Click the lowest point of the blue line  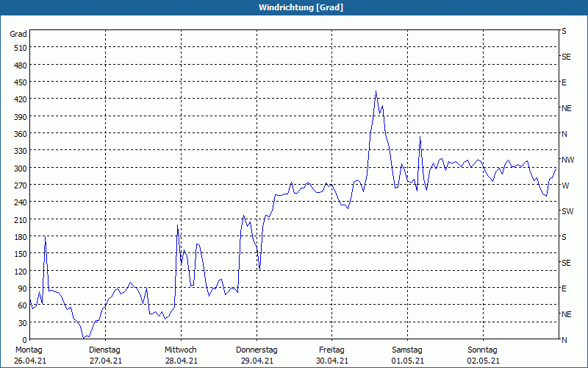click(84, 338)
